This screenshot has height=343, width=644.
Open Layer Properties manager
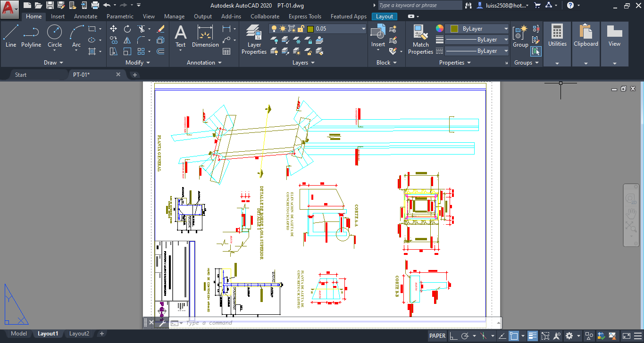(254, 40)
